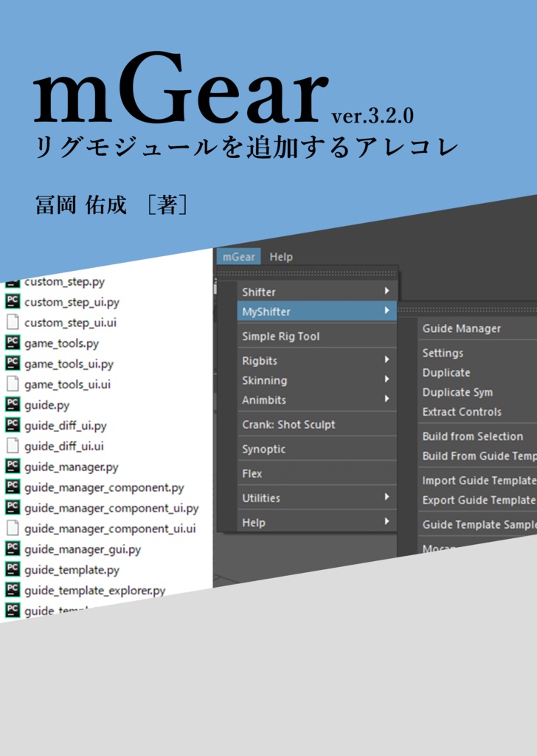
Task: Click Build from Selection
Action: [x=477, y=436]
